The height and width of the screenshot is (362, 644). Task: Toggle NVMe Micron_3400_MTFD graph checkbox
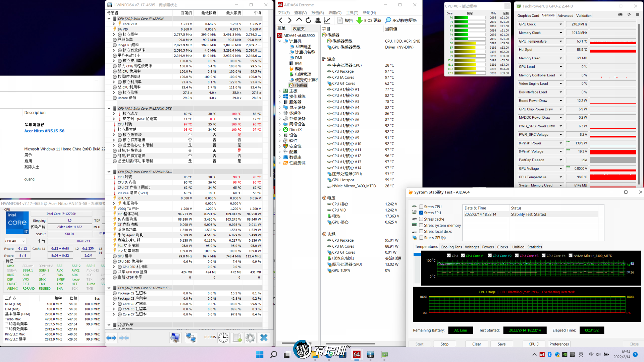pyautogui.click(x=571, y=256)
